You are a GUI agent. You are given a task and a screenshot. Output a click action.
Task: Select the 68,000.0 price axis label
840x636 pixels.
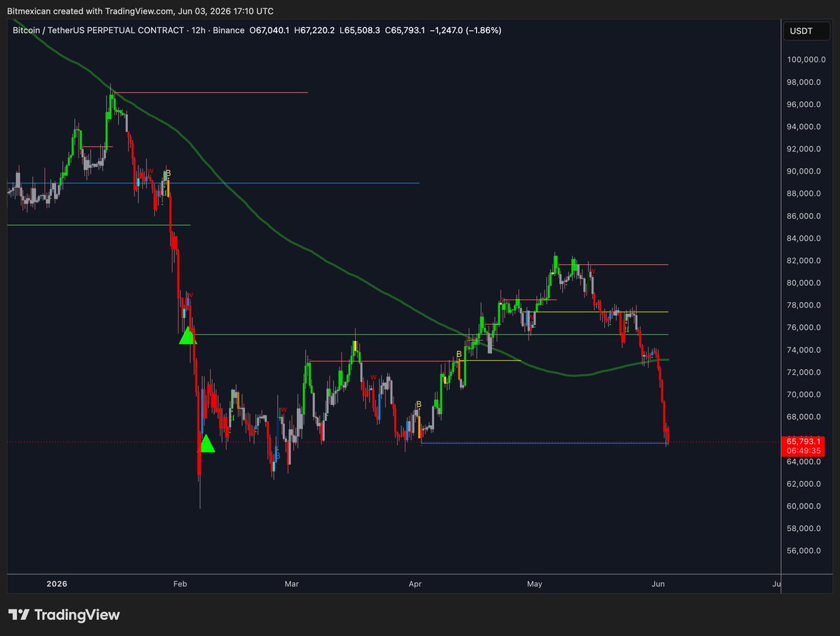tap(805, 417)
